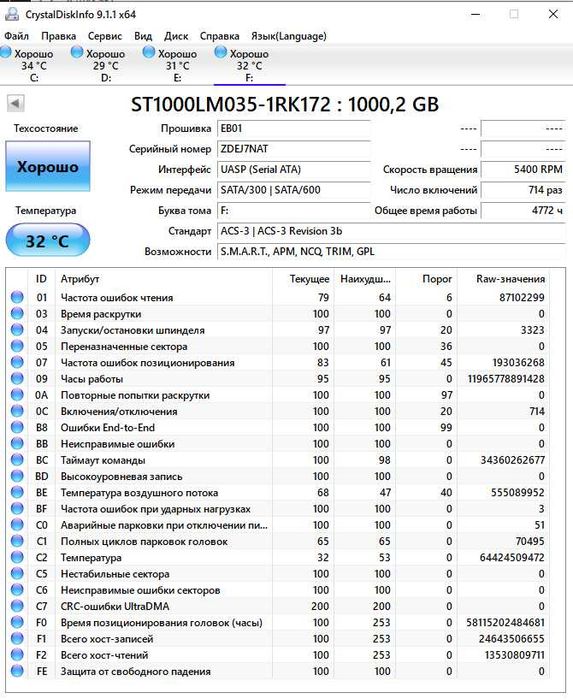Click status orb for Время раскрутки

pyautogui.click(x=17, y=313)
